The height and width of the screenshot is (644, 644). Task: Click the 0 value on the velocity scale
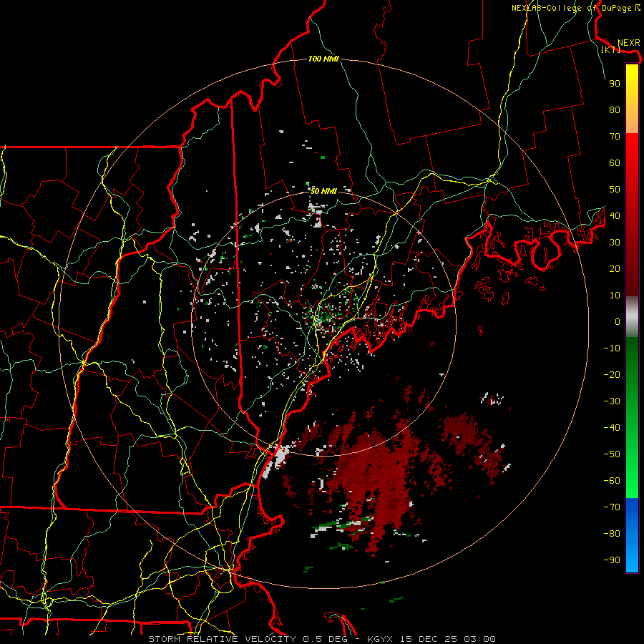point(618,322)
